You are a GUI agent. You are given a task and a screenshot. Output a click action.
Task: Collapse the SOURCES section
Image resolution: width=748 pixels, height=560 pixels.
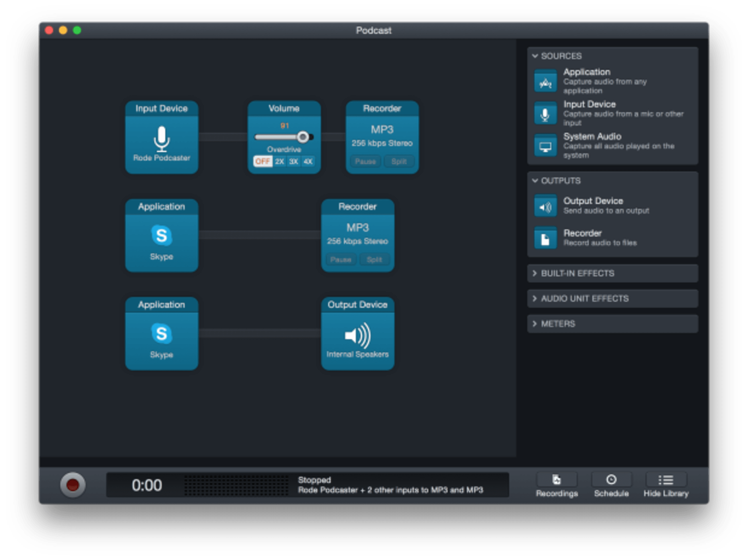535,56
